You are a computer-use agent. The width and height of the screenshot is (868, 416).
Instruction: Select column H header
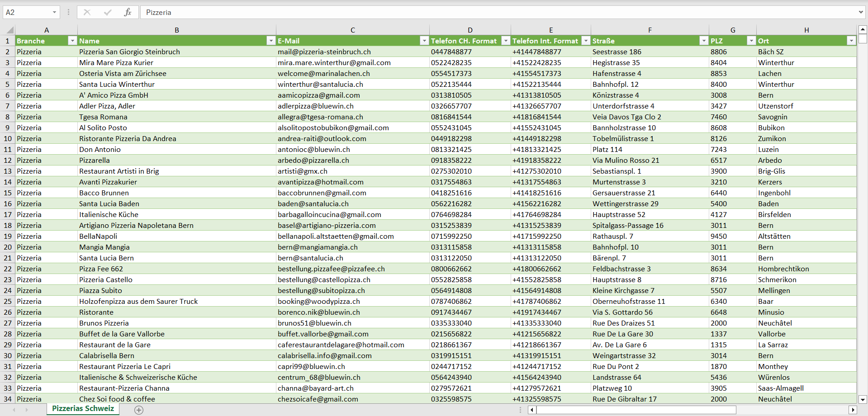tap(806, 30)
